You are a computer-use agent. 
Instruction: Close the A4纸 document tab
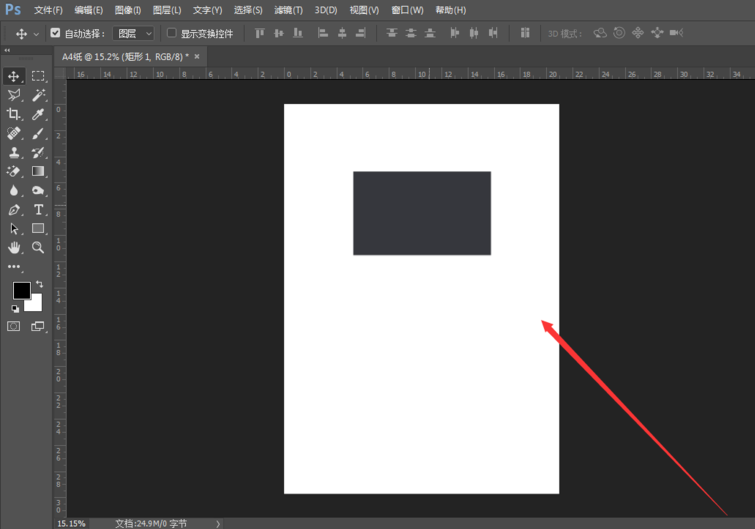(x=197, y=57)
